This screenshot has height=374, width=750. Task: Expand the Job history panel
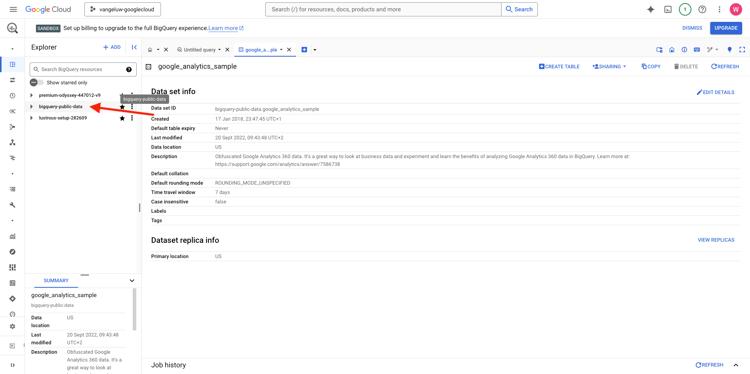pos(736,365)
